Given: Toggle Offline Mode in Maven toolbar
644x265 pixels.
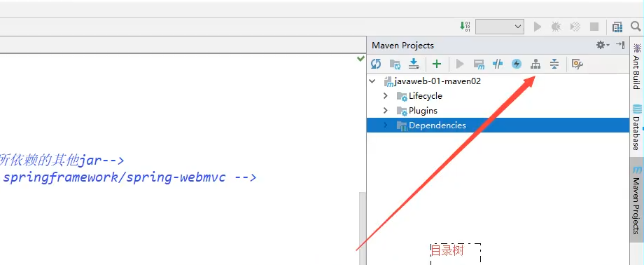Looking at the screenshot, I should (498, 64).
